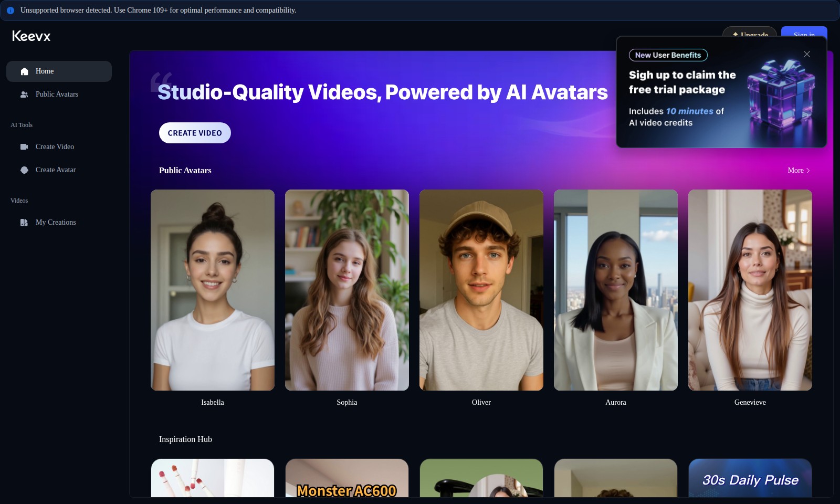The image size is (840, 504).
Task: Open My Creations in sidebar
Action: point(59,223)
